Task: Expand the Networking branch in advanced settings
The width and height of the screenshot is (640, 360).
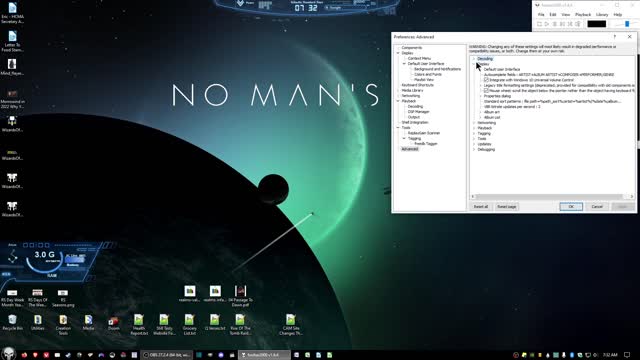Action: point(474,123)
